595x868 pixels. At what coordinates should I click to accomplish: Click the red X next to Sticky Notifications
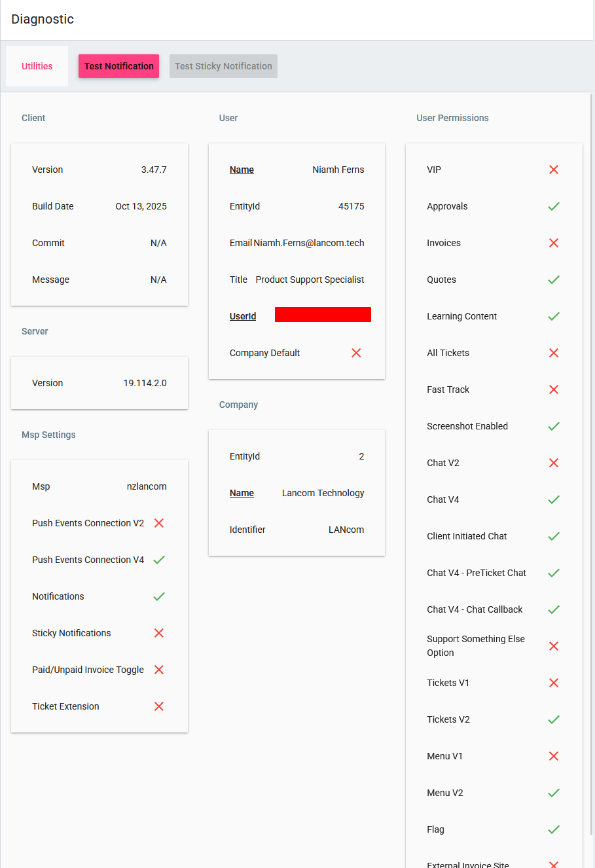click(159, 633)
